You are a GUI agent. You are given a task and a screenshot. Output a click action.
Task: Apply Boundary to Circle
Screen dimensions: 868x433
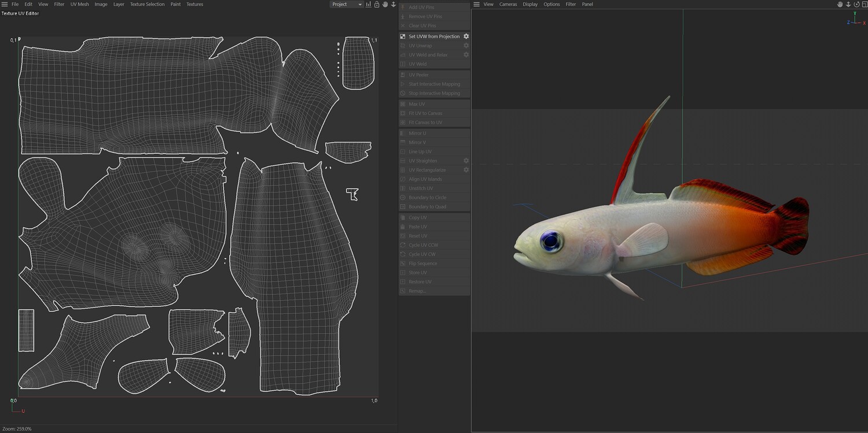coord(434,198)
